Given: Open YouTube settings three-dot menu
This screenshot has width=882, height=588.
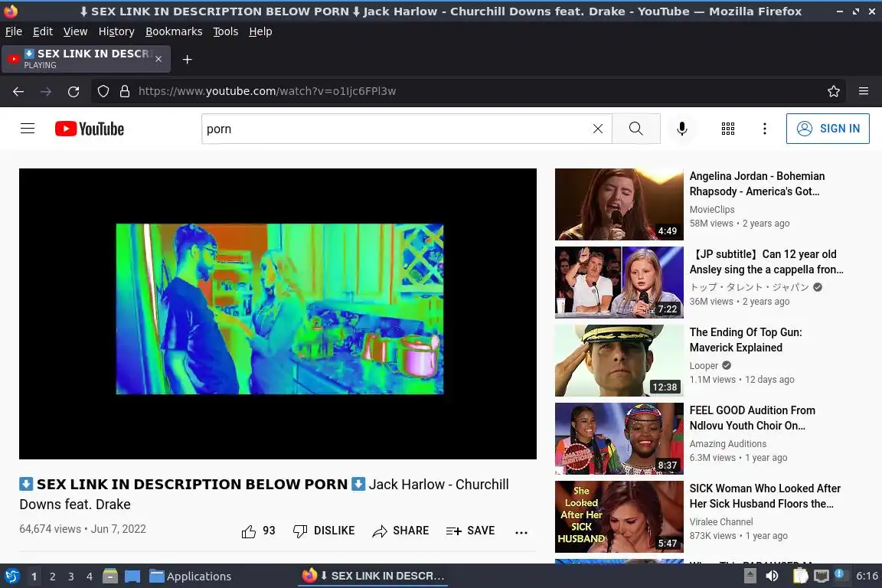Looking at the screenshot, I should tap(764, 129).
